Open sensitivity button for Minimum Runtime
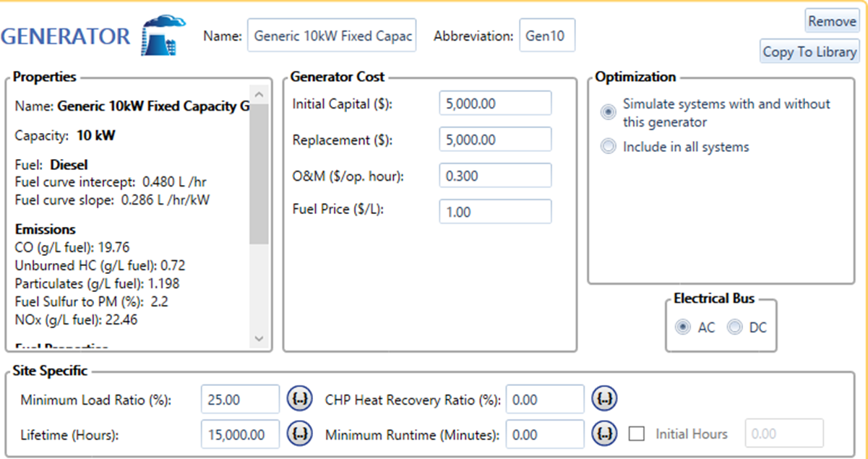868x459 pixels. [605, 434]
